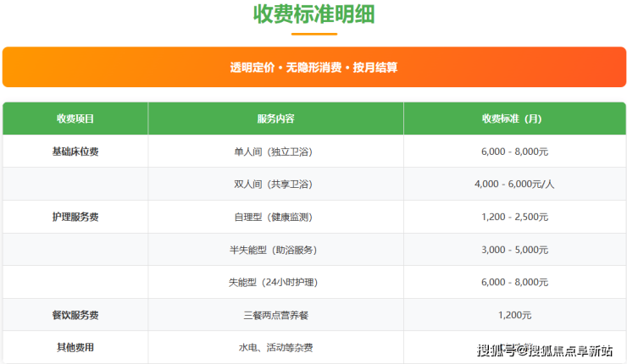Screen dimensions: 627x364
Task: Select the 三餐两点营养餐 cell
Action: click(x=275, y=315)
